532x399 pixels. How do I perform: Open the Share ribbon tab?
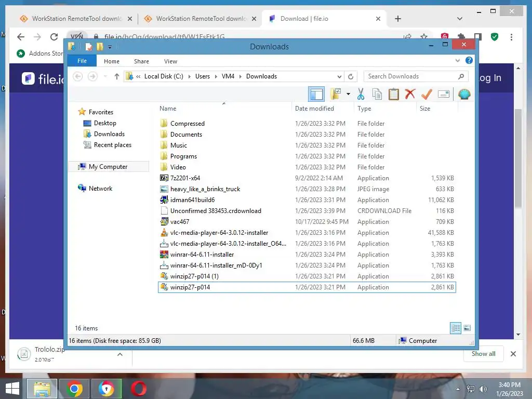pos(141,61)
